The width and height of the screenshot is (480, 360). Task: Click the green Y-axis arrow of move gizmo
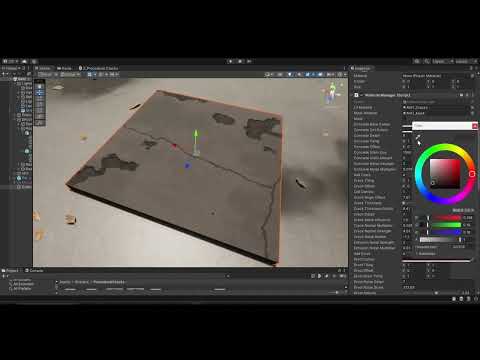pyautogui.click(x=196, y=134)
